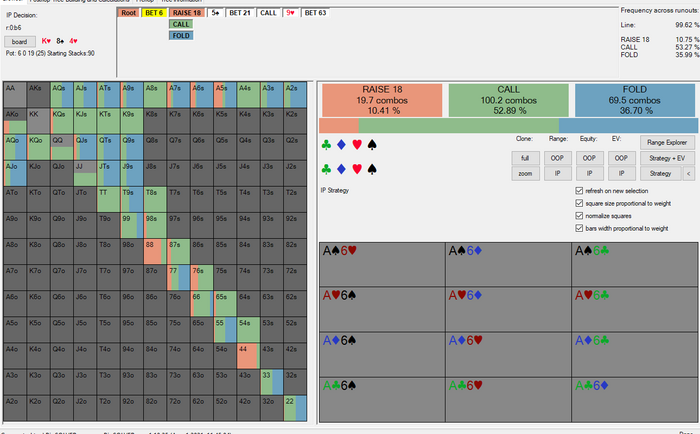Select the JTs cell in the range matrix
This screenshot has height=434, width=700.
[x=108, y=173]
